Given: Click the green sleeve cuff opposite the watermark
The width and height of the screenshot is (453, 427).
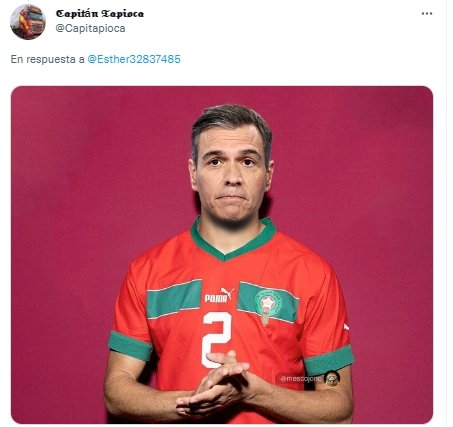Looking at the screenshot, I should pyautogui.click(x=130, y=346).
